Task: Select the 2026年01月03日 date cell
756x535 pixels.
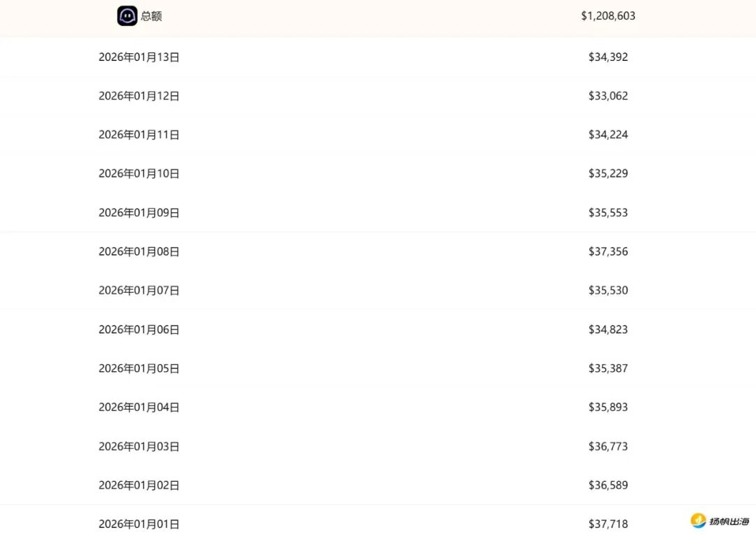Action: (139, 446)
